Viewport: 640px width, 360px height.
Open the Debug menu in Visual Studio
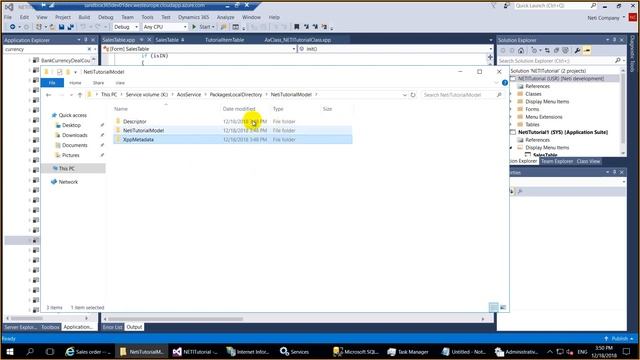(105, 17)
